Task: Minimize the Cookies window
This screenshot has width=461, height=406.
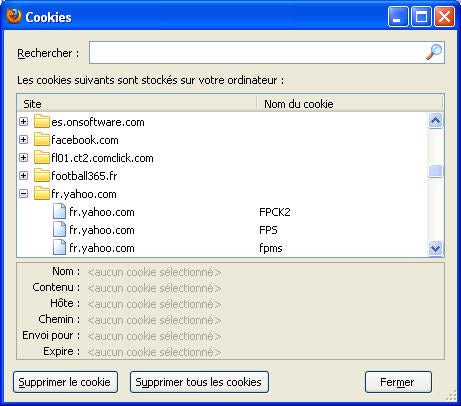Action: point(398,17)
